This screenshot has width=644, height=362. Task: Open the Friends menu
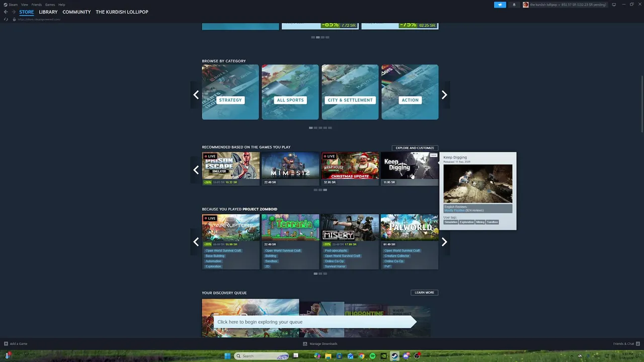36,5
